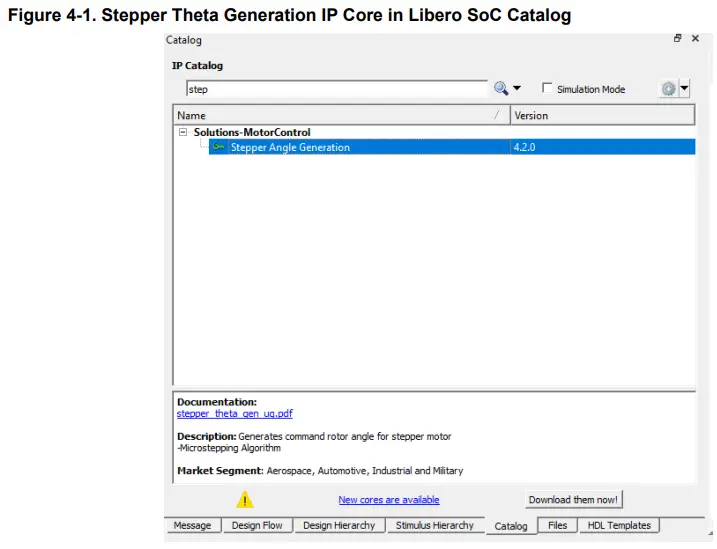Select the Catalog tab
This screenshot has height=549, width=717.
point(511,526)
